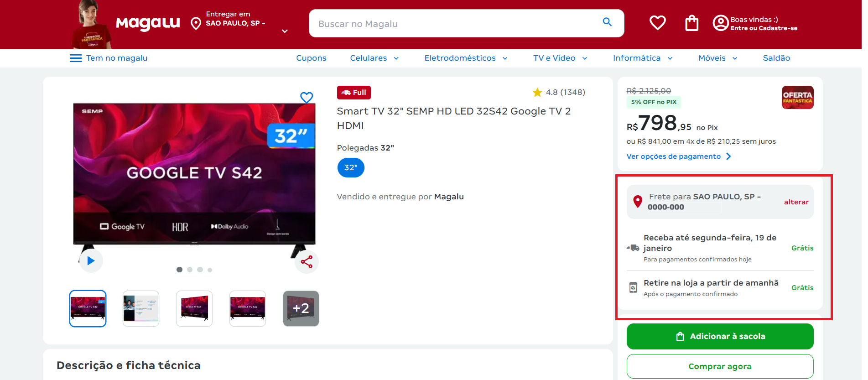
Task: Click the search magnifier icon
Action: [x=607, y=22]
